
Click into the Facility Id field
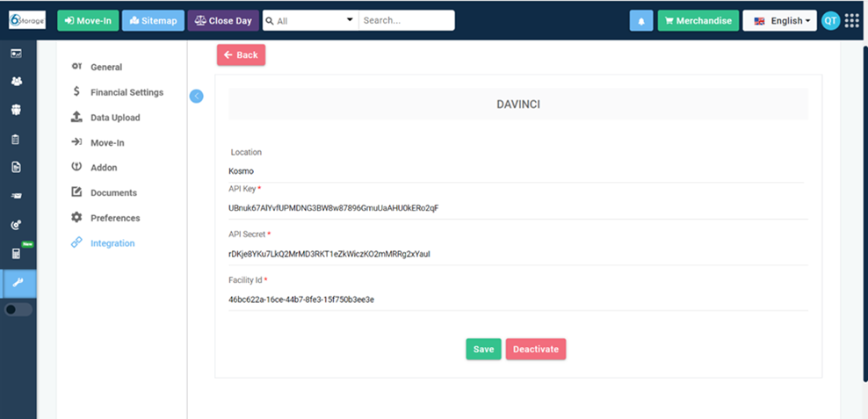click(518, 300)
